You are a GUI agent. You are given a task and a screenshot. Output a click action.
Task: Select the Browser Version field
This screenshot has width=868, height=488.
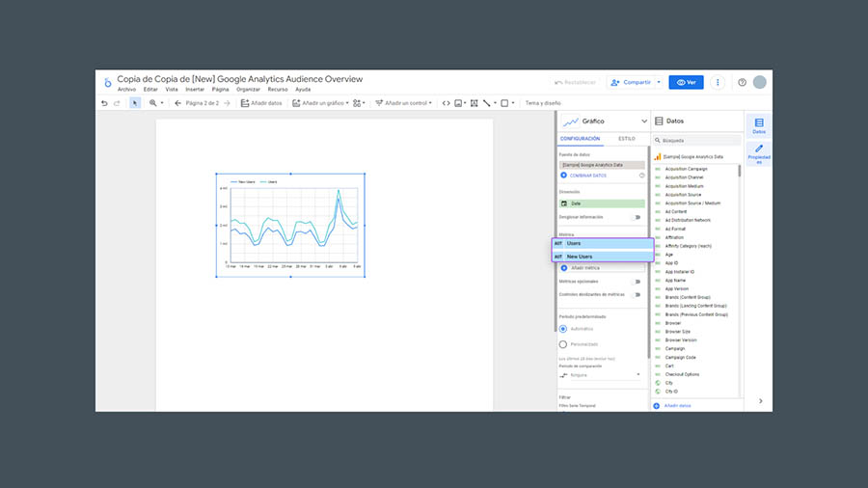click(x=681, y=340)
